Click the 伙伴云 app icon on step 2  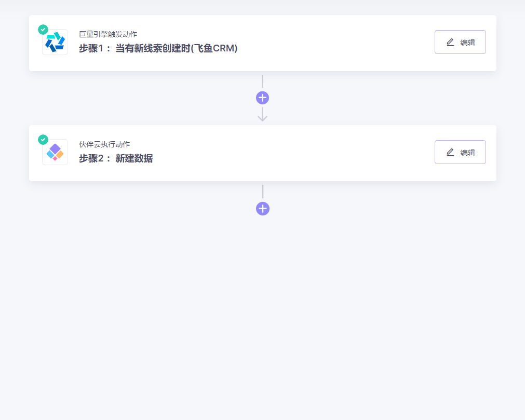[55, 152]
